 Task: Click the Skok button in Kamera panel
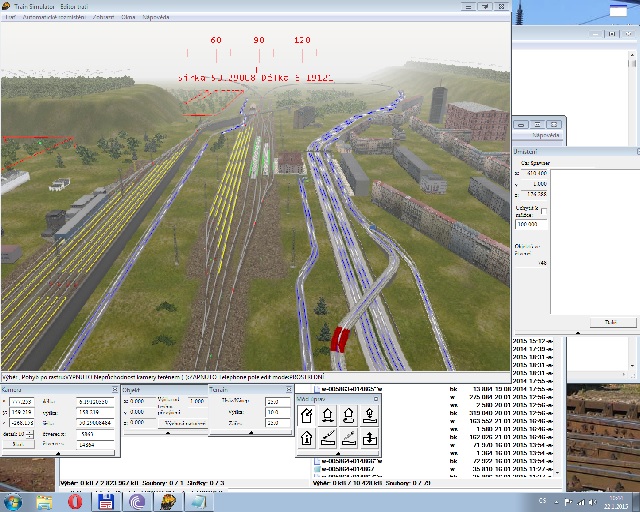[x=18, y=444]
